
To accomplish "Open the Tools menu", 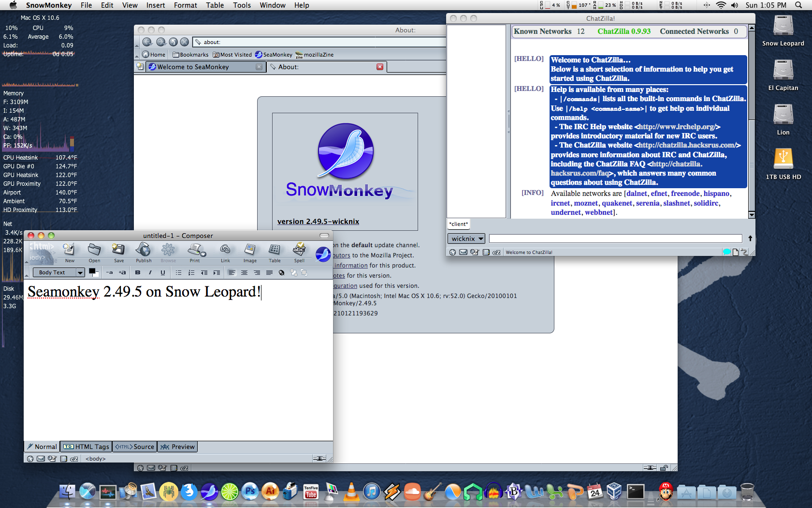I will 242,5.
